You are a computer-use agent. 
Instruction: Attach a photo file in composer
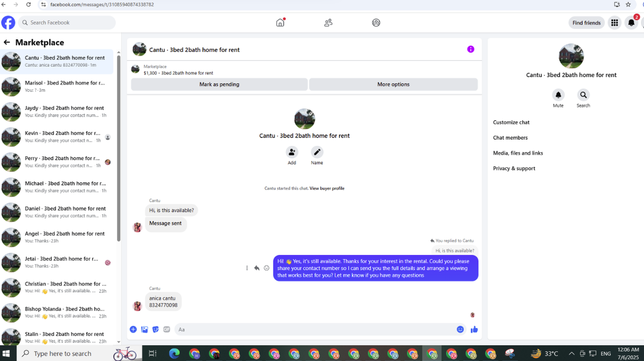click(x=144, y=330)
